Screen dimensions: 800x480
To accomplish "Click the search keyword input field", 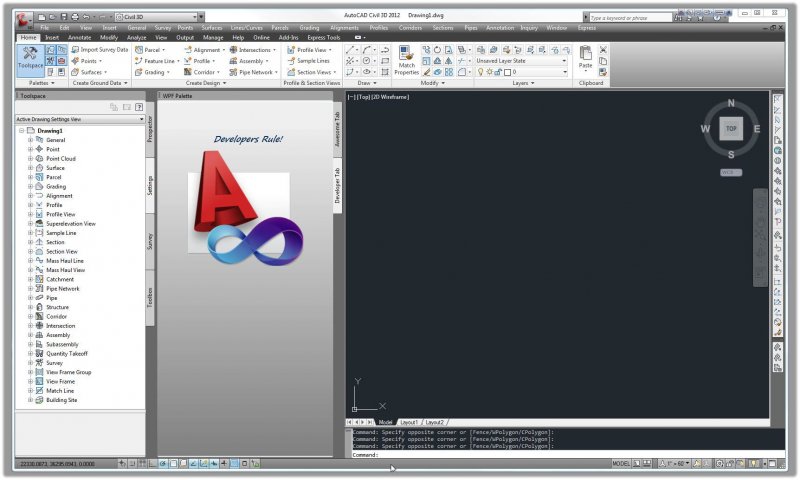I will point(631,18).
